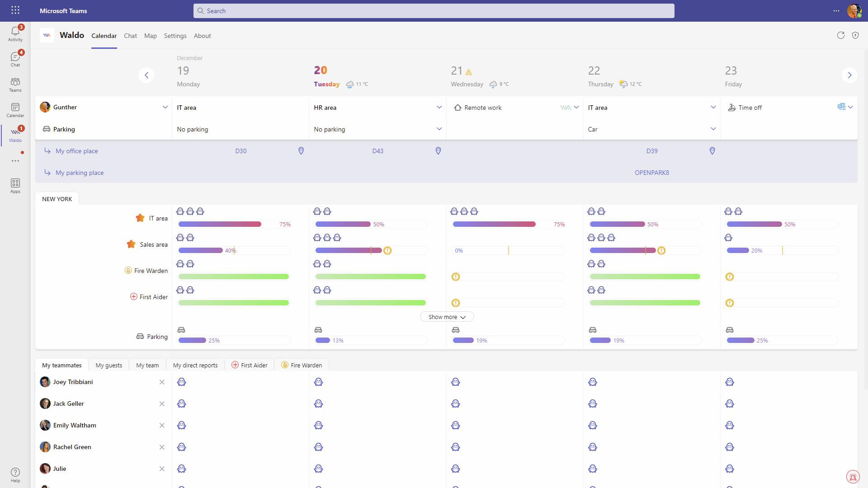Remove Rachel Green from teammates
The width and height of the screenshot is (868, 488).
[x=162, y=447]
